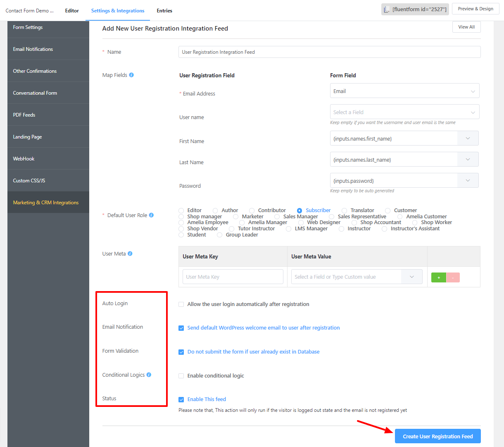The image size is (504, 447).
Task: Select the LMS Manager role
Action: point(288,229)
